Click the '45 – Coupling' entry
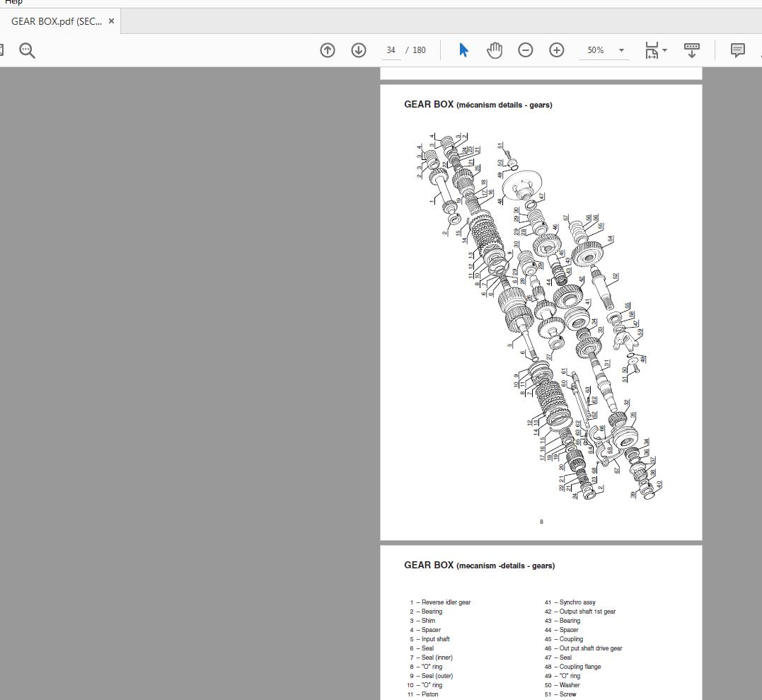This screenshot has width=762, height=700. pyautogui.click(x=564, y=639)
